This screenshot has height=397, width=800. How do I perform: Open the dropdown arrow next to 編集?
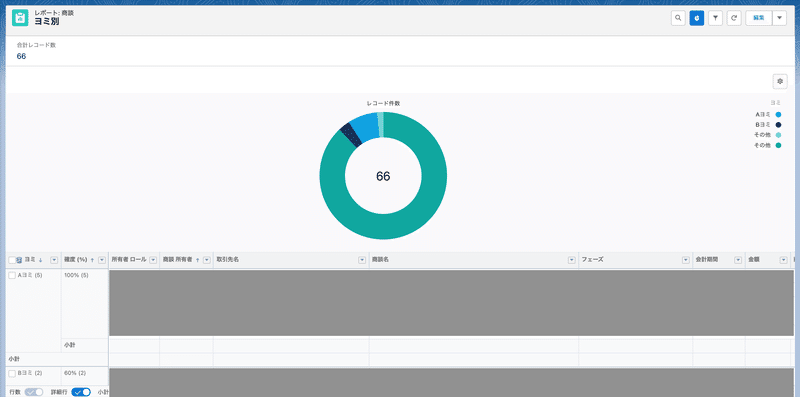click(x=779, y=18)
